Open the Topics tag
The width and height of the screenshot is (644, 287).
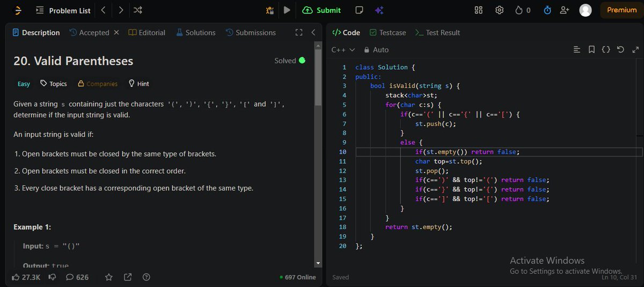53,84
